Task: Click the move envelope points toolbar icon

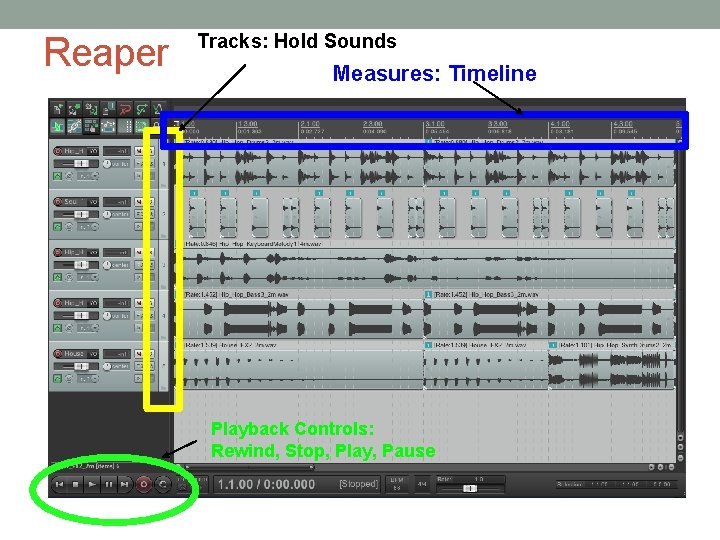Action: 108,126
